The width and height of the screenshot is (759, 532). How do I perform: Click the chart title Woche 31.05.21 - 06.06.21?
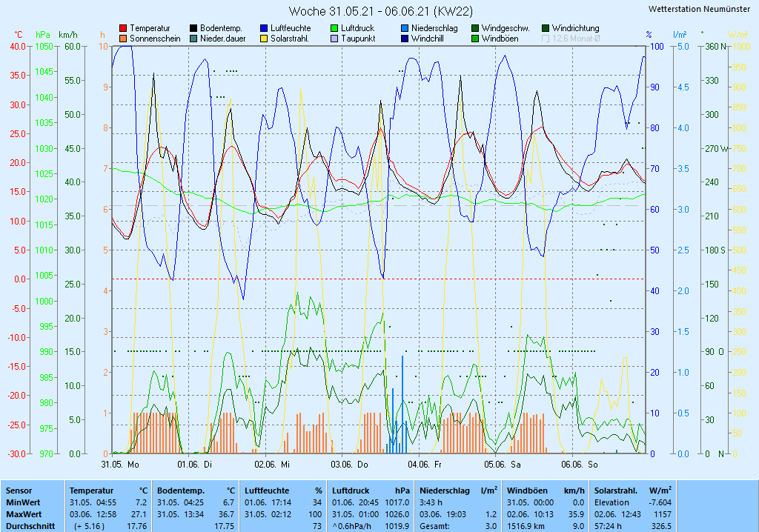pyautogui.click(x=379, y=11)
